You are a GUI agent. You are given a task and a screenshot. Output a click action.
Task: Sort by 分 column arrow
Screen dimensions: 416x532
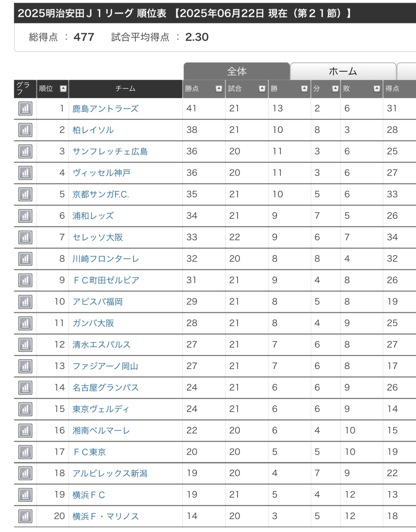pos(335,88)
